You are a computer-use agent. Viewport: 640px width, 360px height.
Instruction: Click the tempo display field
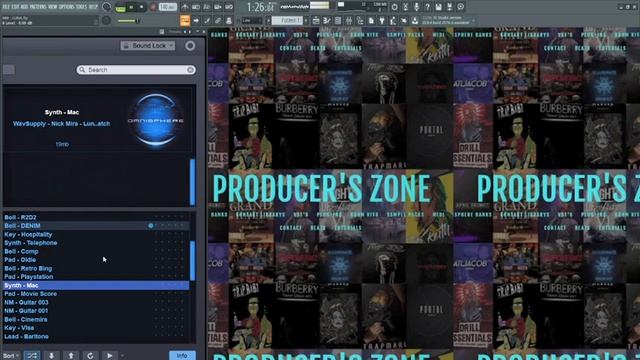click(x=168, y=7)
